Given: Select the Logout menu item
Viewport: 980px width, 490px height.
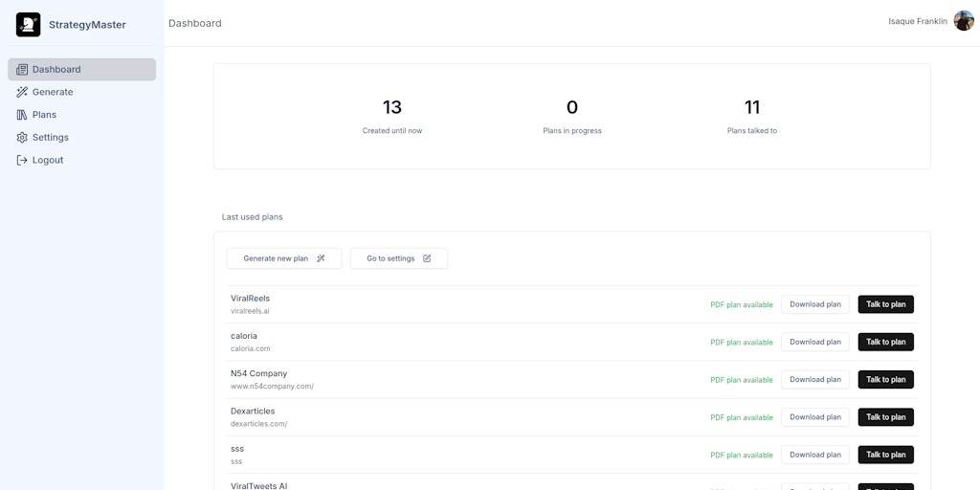Looking at the screenshot, I should 82,160.
